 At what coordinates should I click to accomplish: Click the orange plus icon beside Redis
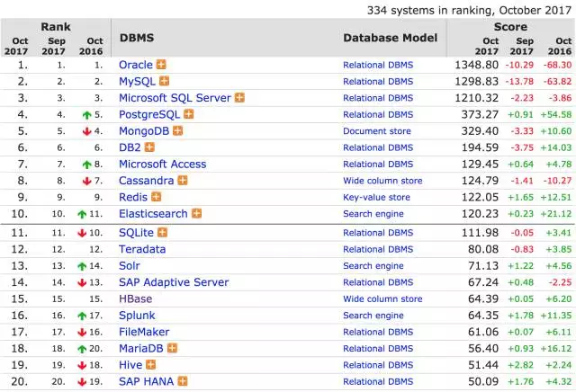click(156, 197)
